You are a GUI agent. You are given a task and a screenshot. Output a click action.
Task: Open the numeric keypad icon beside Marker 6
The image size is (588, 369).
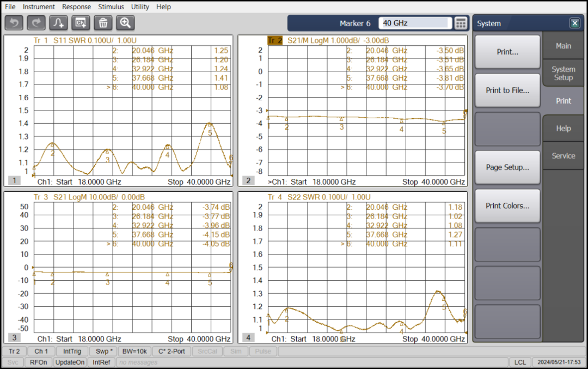(x=461, y=23)
